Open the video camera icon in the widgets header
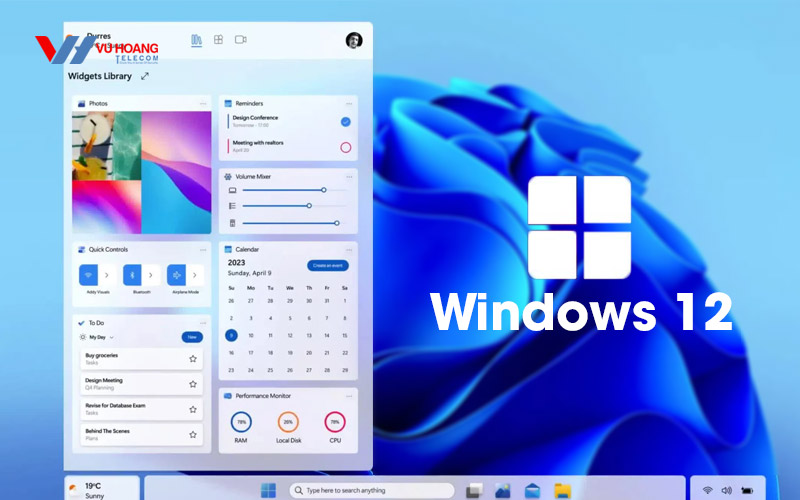 click(241, 40)
